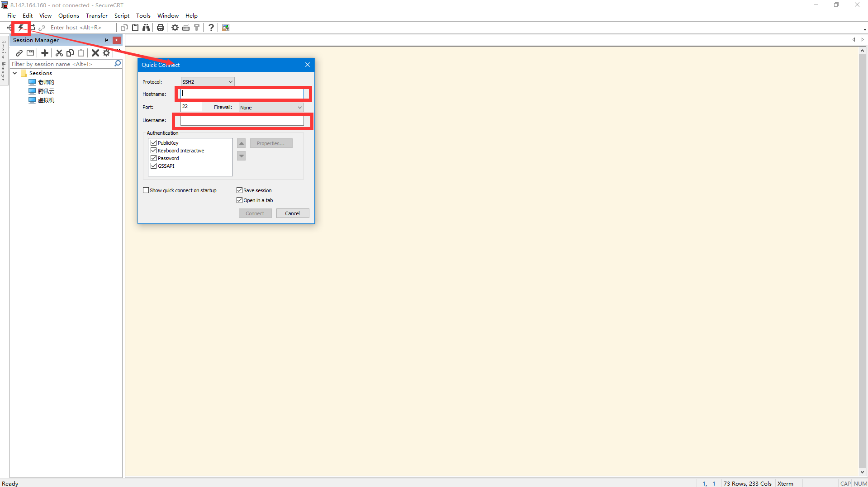Open the Script menu

coord(122,15)
